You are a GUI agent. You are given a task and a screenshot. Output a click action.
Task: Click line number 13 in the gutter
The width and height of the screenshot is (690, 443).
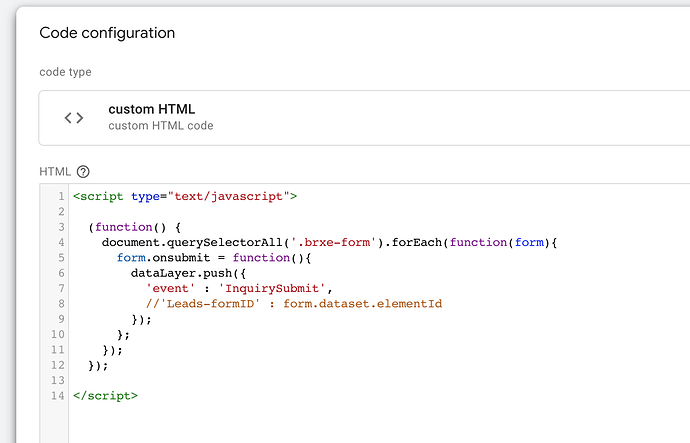coord(58,381)
